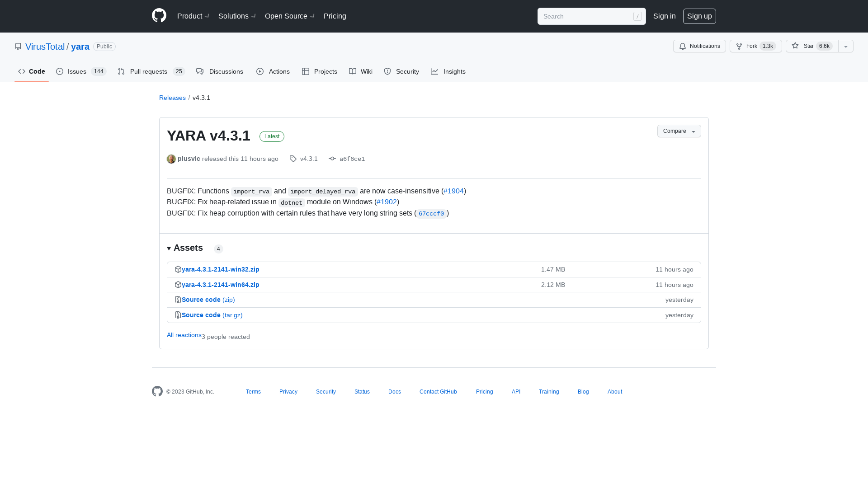868x488 pixels.
Task: Open the Discussions tab
Action: click(x=220, y=71)
